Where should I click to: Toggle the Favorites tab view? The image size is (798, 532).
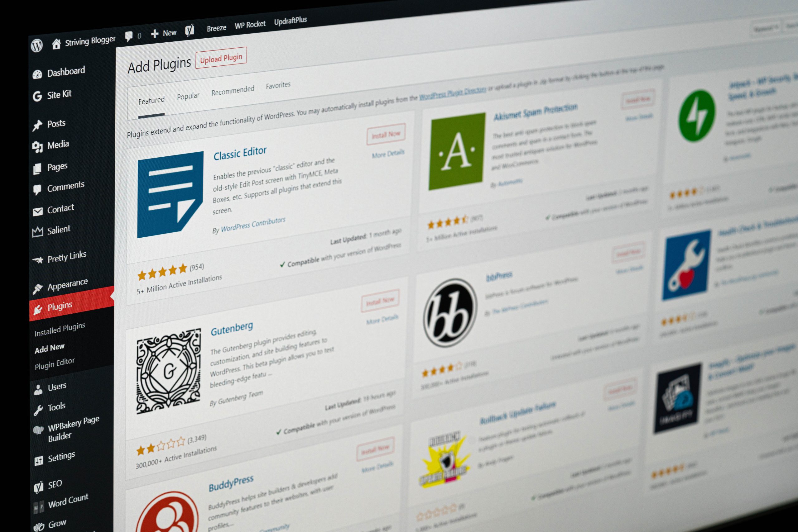point(277,85)
